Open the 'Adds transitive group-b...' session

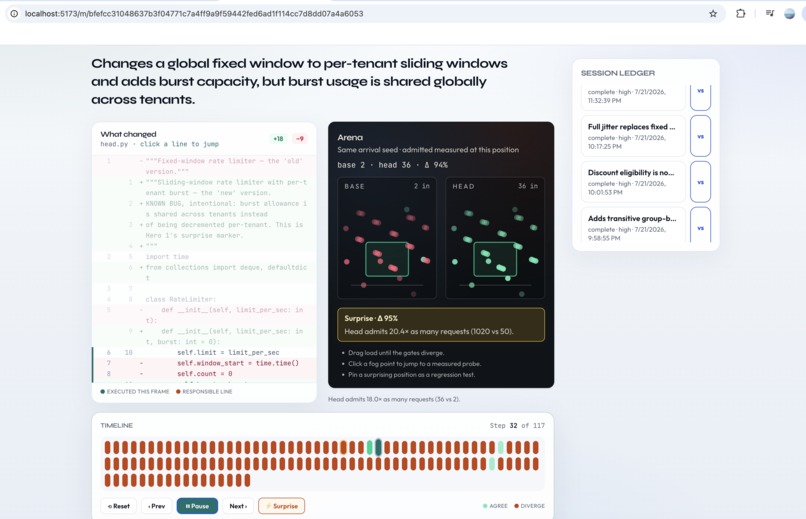pos(633,225)
